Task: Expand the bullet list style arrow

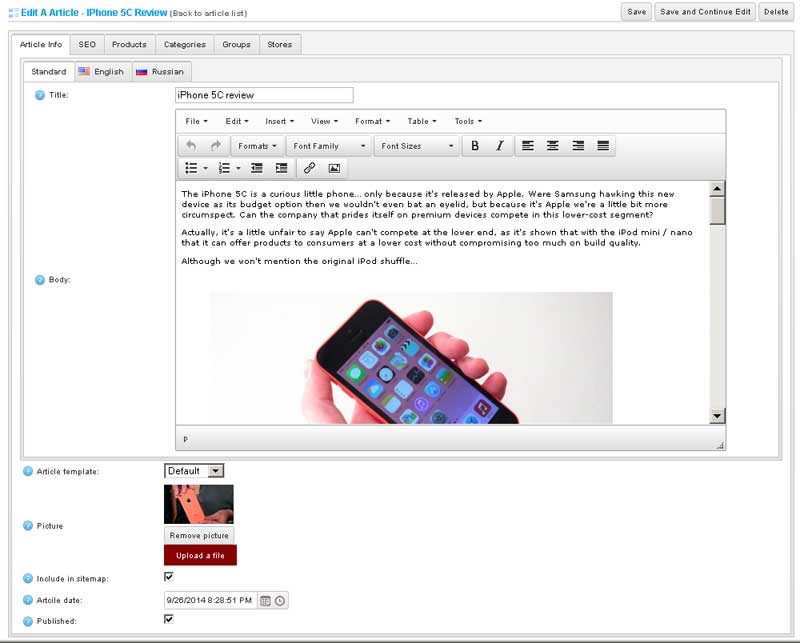Action: pyautogui.click(x=206, y=168)
